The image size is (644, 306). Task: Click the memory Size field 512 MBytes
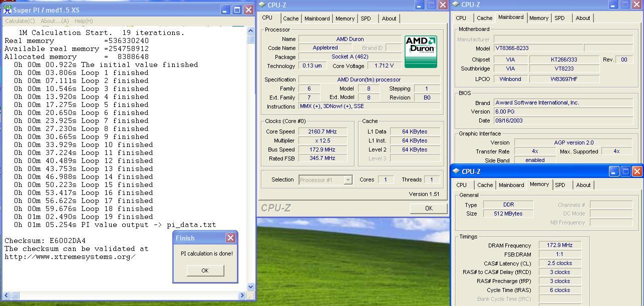tap(508, 213)
